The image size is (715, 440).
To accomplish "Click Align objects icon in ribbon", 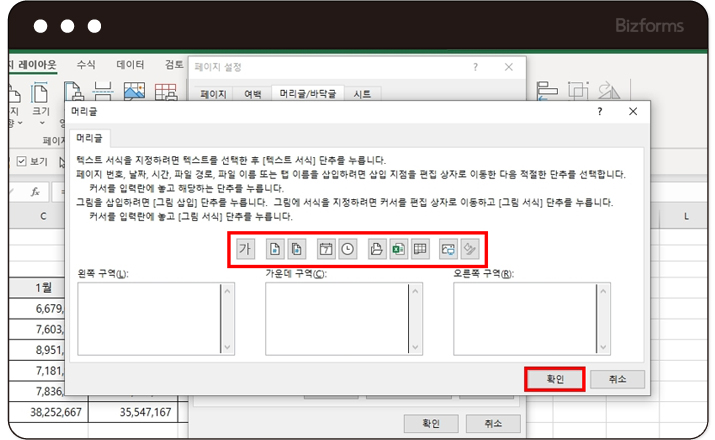I will pos(547,91).
